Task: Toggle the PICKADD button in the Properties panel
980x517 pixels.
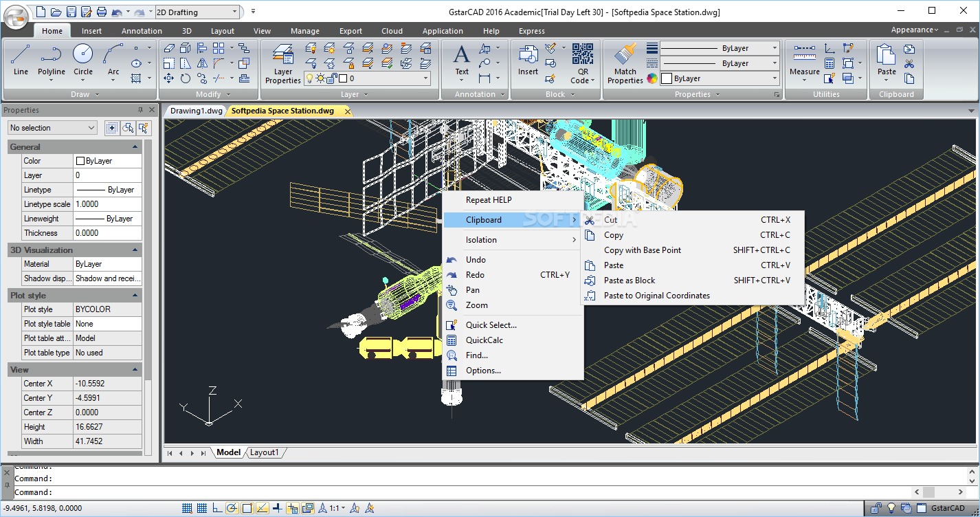Action: (111, 128)
